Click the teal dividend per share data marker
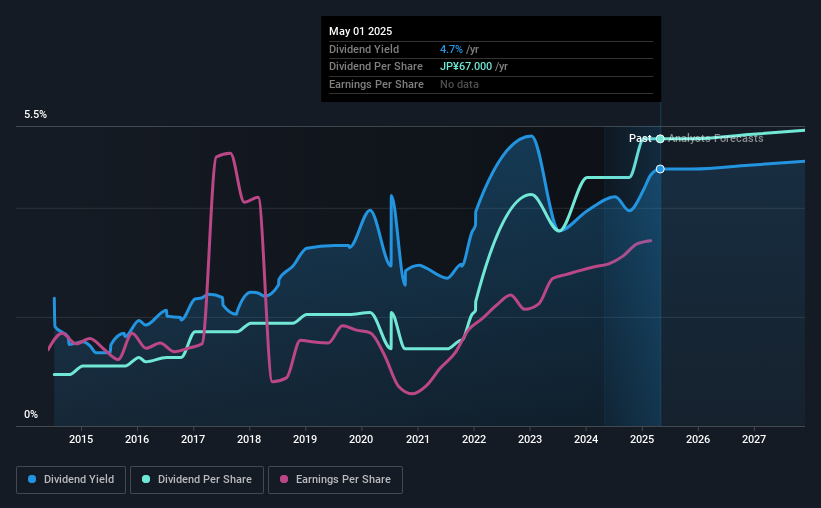The width and height of the screenshot is (821, 508). click(660, 139)
